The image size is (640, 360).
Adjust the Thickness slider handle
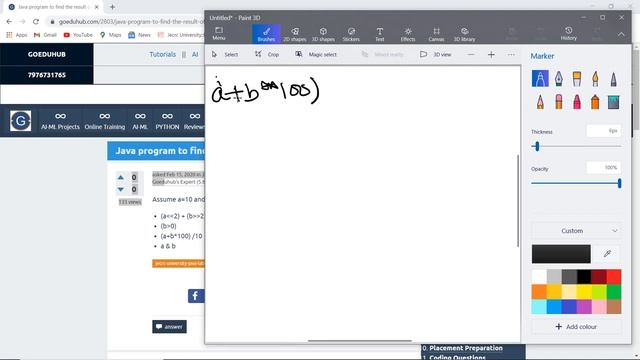537,146
